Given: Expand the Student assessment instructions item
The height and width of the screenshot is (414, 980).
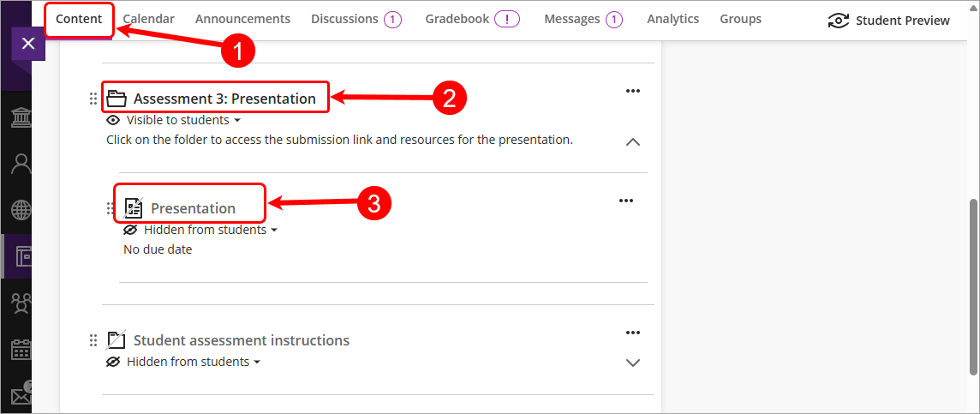Looking at the screenshot, I should point(632,363).
